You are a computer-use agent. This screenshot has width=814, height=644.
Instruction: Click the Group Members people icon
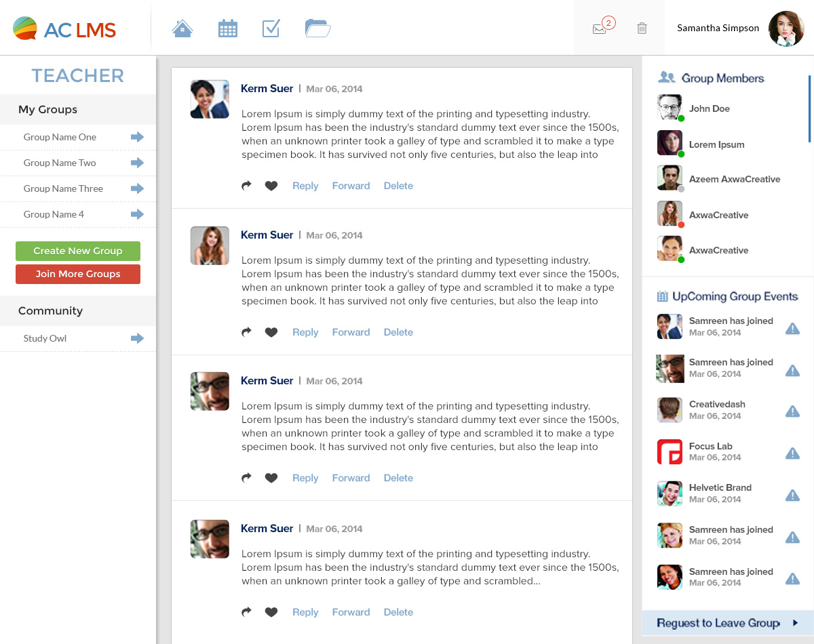coord(667,78)
